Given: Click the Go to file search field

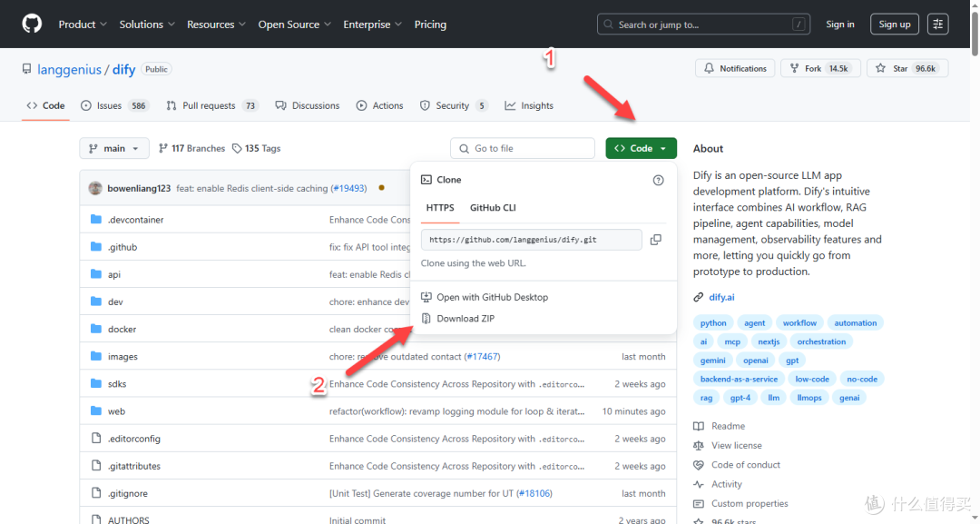Looking at the screenshot, I should click(x=523, y=148).
